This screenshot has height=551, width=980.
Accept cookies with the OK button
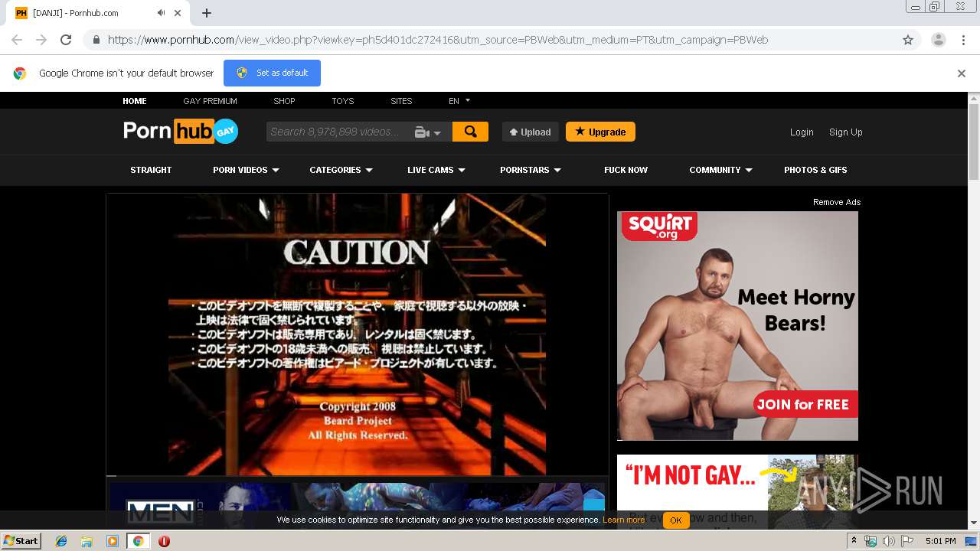click(x=676, y=520)
